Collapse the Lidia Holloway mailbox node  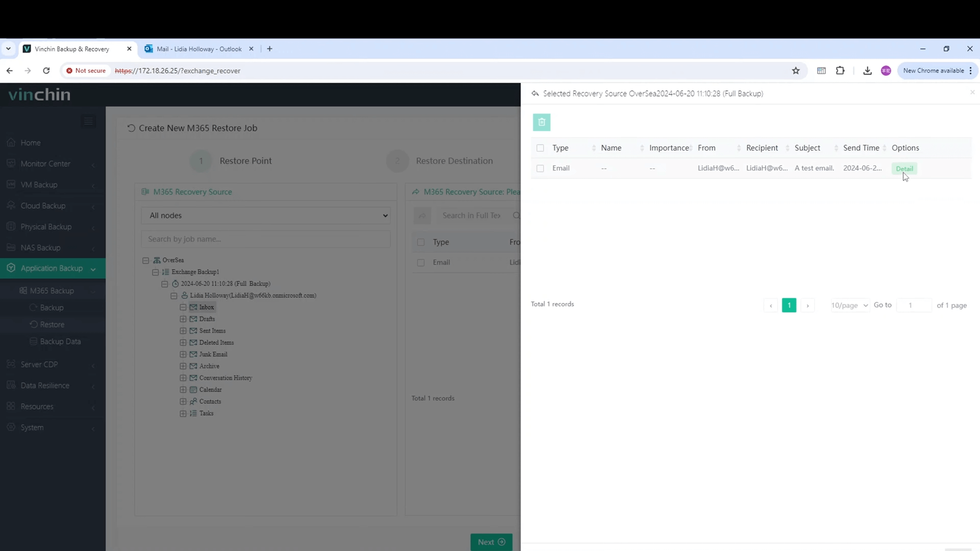click(174, 296)
